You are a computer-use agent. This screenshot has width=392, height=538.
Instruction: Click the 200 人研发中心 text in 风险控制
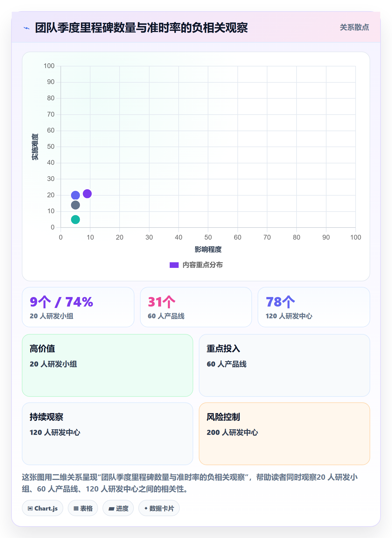[232, 432]
